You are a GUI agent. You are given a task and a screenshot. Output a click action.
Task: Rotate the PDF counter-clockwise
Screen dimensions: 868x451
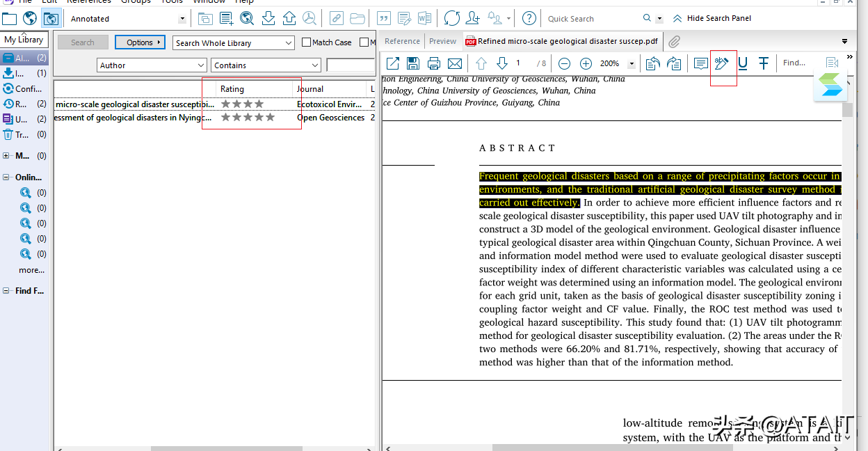pyautogui.click(x=652, y=63)
